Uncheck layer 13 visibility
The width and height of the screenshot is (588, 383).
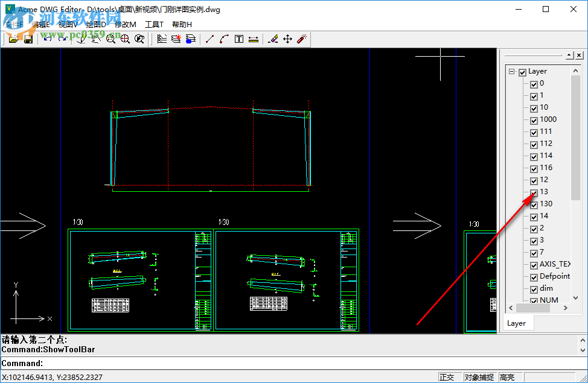click(534, 192)
